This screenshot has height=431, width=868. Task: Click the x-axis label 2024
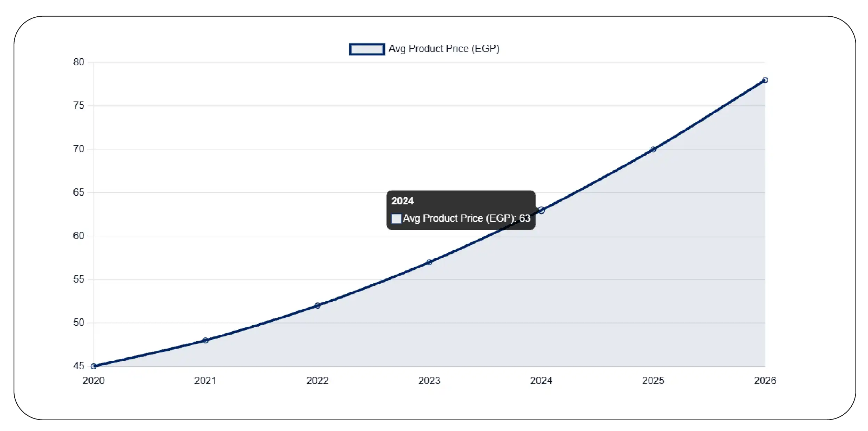pos(541,381)
